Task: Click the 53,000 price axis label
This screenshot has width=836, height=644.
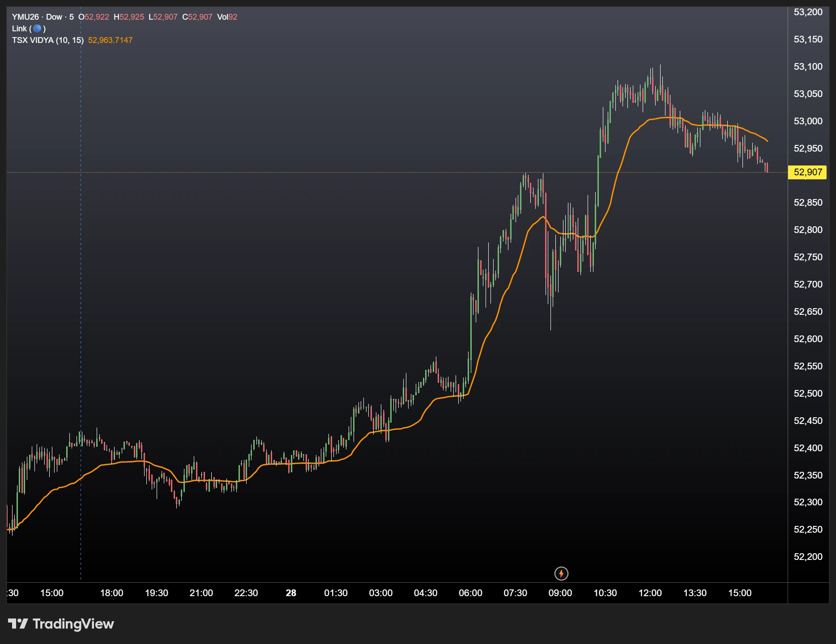Action: click(x=808, y=121)
